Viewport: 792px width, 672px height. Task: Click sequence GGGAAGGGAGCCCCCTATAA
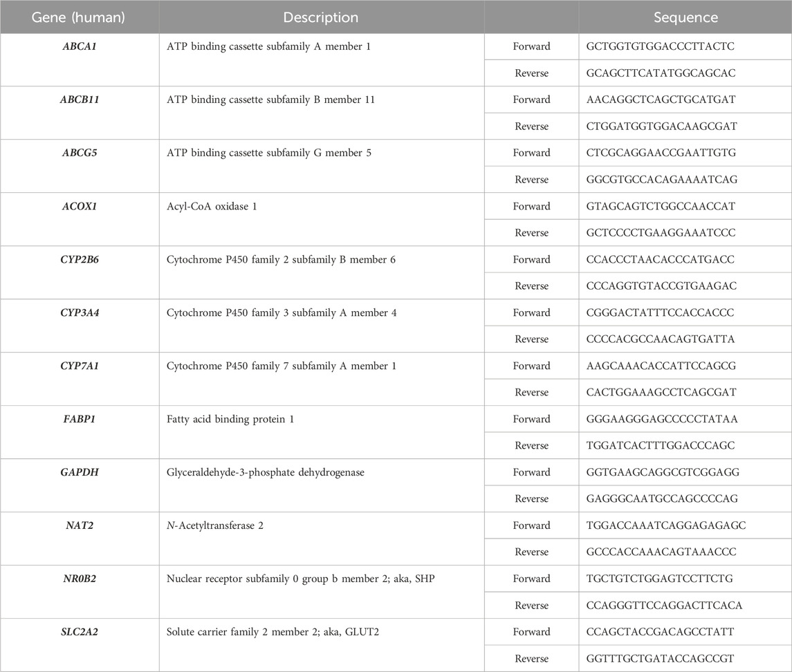point(662,419)
